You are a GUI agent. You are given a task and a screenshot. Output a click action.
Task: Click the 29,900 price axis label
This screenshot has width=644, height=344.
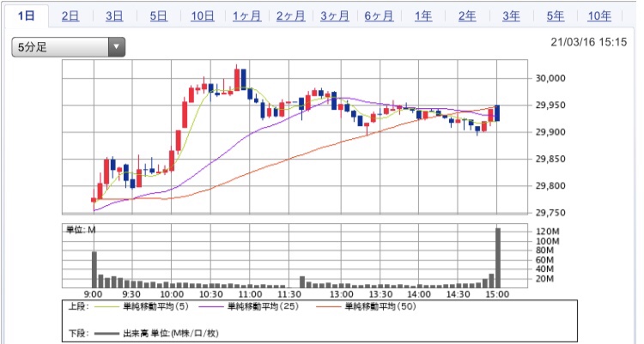[550, 132]
